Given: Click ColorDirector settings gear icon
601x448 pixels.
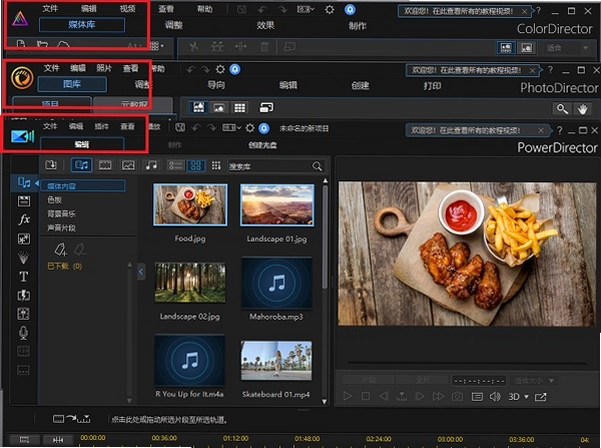Looking at the screenshot, I should tap(329, 10).
